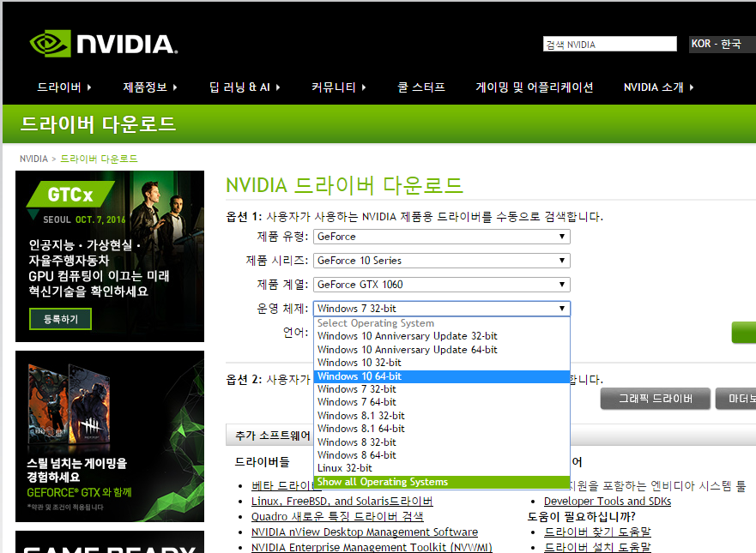
Task: Open the 드라이버 navigation menu
Action: [64, 87]
